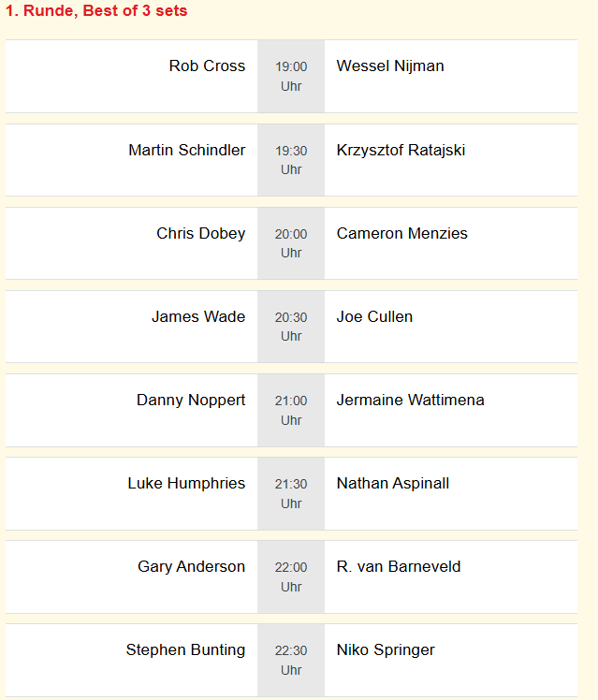Select player Rob Cross

[207, 66]
